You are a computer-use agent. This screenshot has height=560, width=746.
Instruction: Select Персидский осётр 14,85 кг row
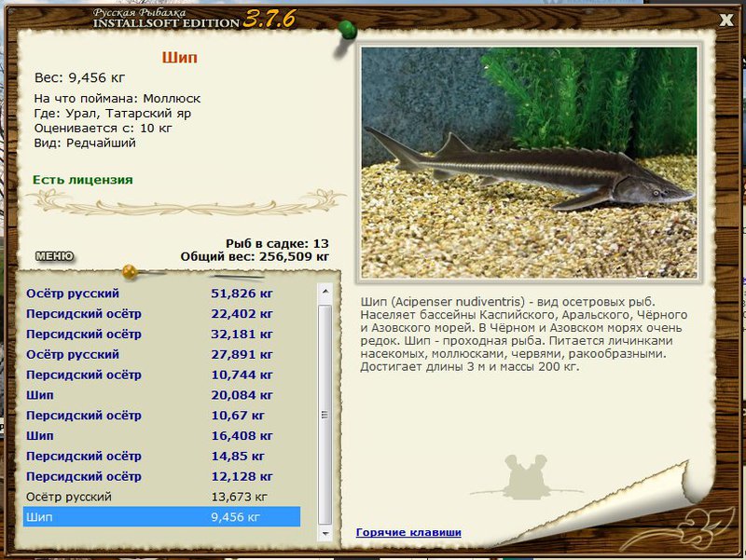point(161,457)
